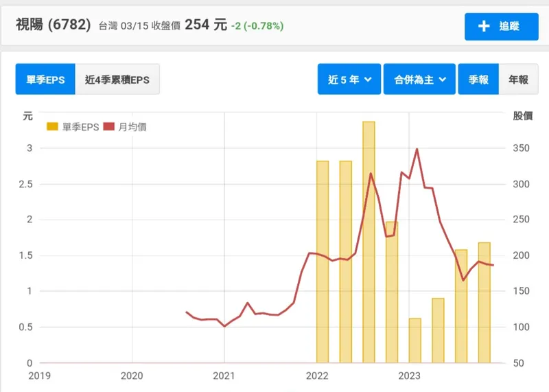Switch to the 近4季累積EPS tab

[117, 80]
